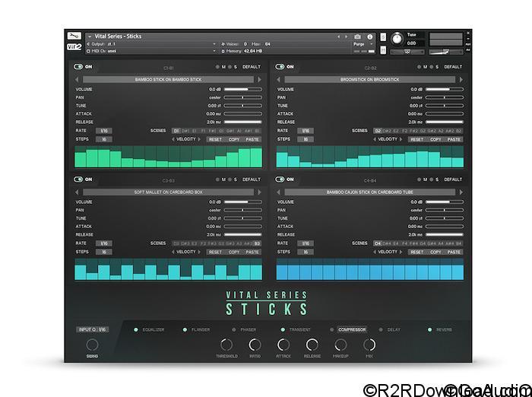Mute the C1-B1 slot with M
The width and height of the screenshot is (532, 397).
tap(218, 67)
